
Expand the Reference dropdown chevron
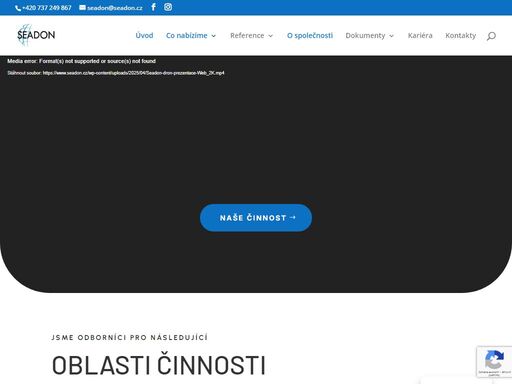(x=271, y=36)
